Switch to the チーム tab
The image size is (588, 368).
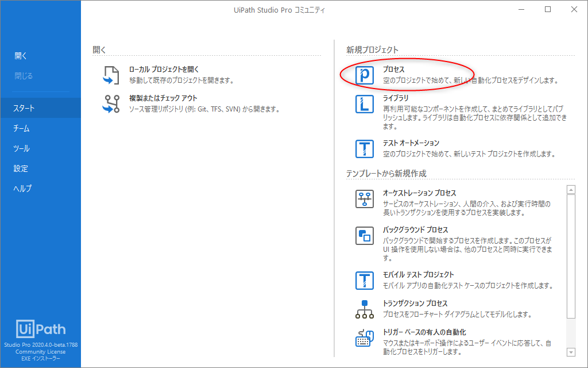pos(21,128)
